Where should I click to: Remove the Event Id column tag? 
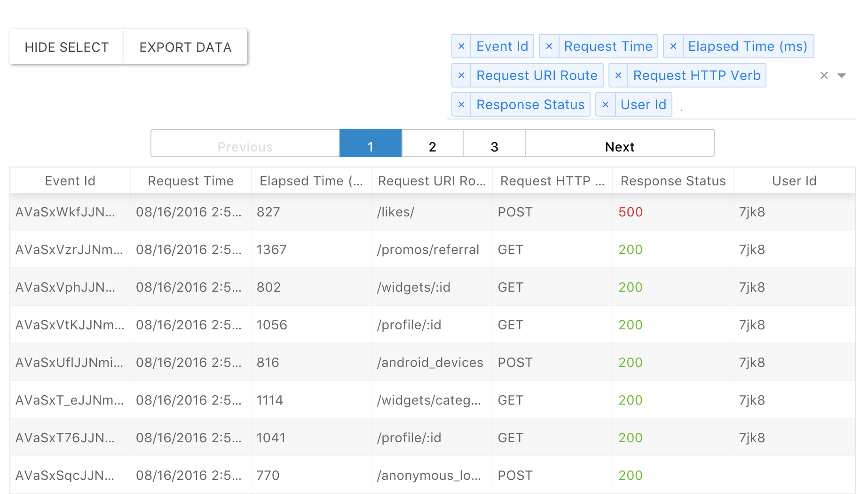tap(461, 46)
